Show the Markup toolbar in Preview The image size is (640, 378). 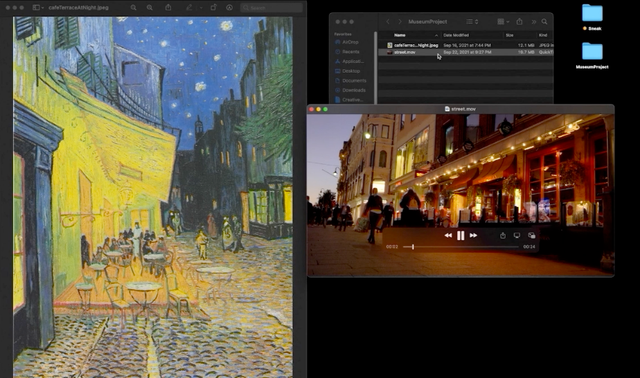[189, 7]
